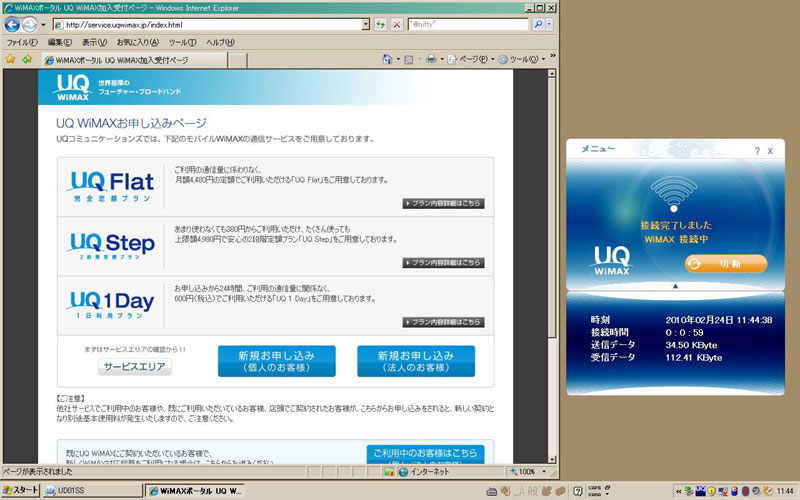Open the 編集(E) menu
The image size is (800, 500).
[60, 42]
